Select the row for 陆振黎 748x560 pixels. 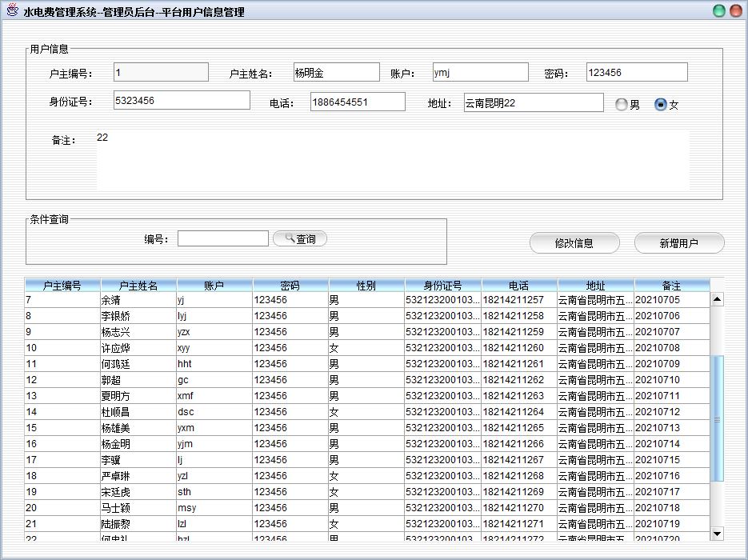pyautogui.click(x=367, y=524)
